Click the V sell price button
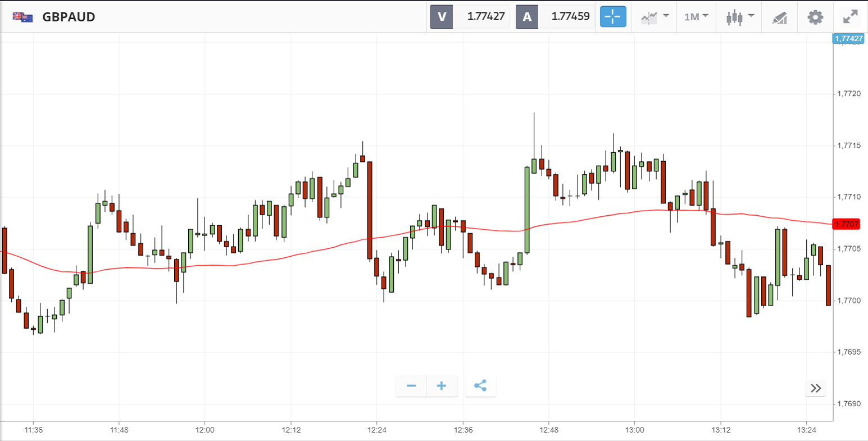The width and height of the screenshot is (868, 441). (470, 17)
